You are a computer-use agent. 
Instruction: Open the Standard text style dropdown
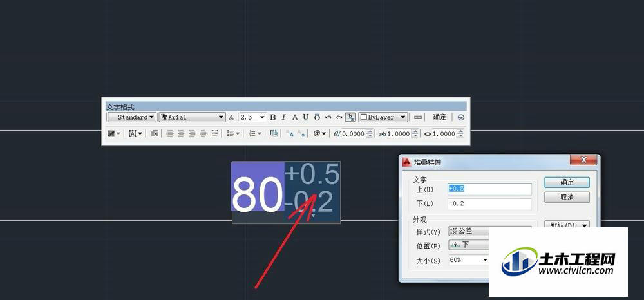132,117
